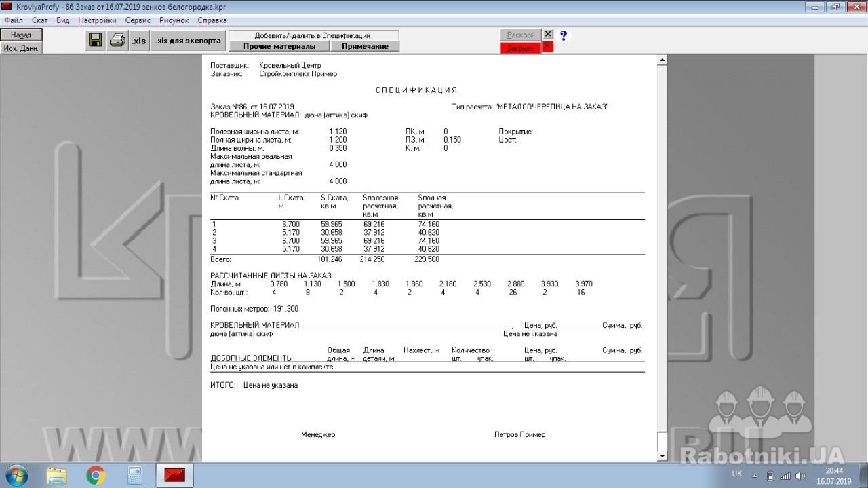
Task: Click useful sheet width value 1.120
Action: pos(338,131)
